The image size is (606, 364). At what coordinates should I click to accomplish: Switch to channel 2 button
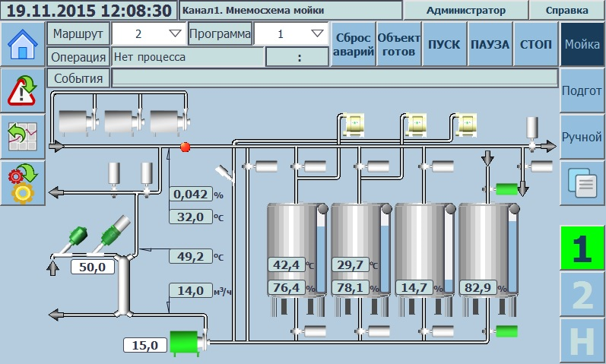click(582, 295)
